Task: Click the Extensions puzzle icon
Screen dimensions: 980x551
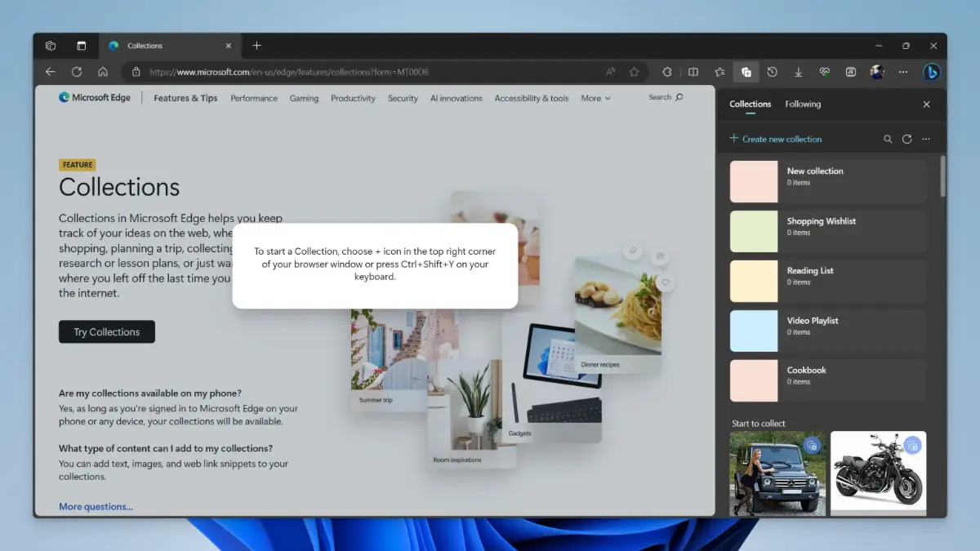Action: click(667, 72)
